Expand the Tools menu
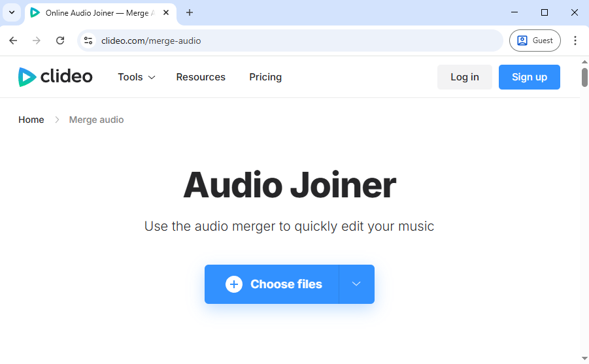Image resolution: width=589 pixels, height=364 pixels. pos(137,77)
